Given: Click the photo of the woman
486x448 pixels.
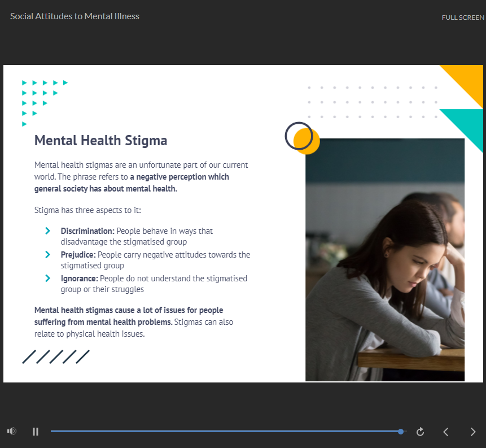Looking at the screenshot, I should click(x=385, y=260).
